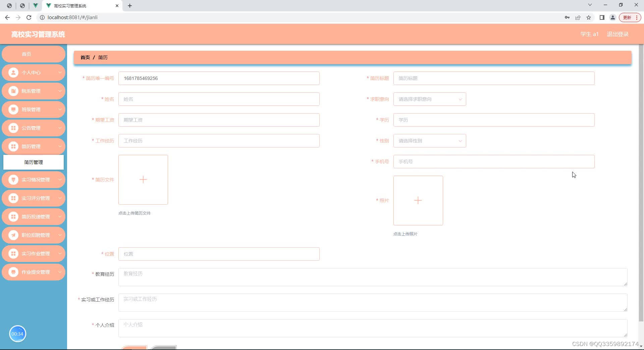
Task: Open a new browser tab
Action: pyautogui.click(x=130, y=6)
